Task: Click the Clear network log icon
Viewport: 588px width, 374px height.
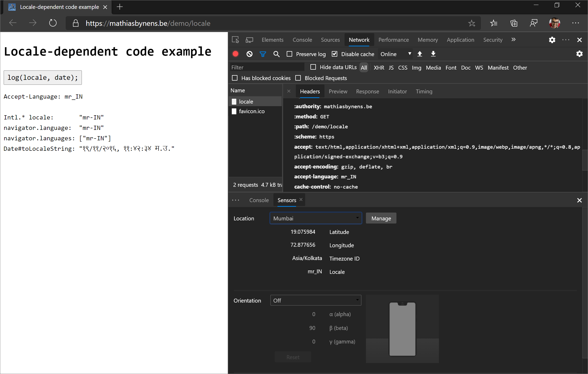Action: click(x=249, y=54)
